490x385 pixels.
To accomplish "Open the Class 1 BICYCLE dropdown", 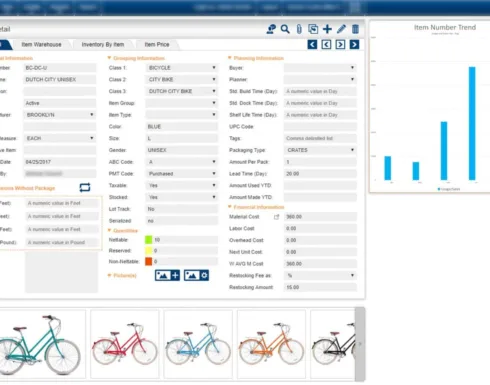I will pyautogui.click(x=182, y=68).
